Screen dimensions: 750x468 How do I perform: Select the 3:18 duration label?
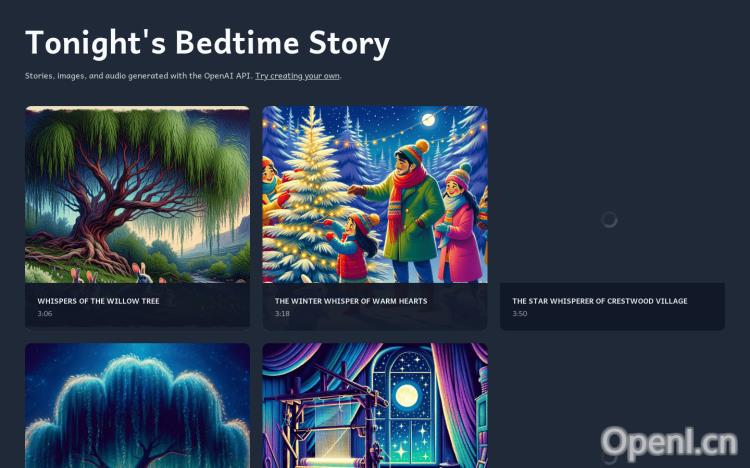[282, 314]
